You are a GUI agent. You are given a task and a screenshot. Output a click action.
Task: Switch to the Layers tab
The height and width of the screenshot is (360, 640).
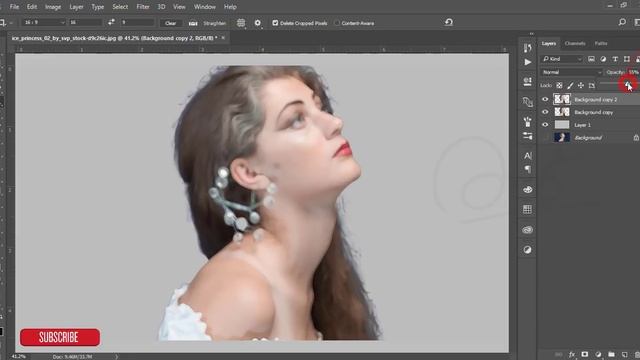coord(549,43)
